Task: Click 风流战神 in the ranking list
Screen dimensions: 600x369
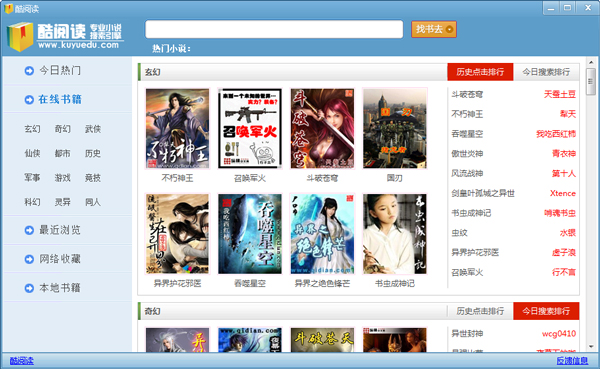Action: 467,173
